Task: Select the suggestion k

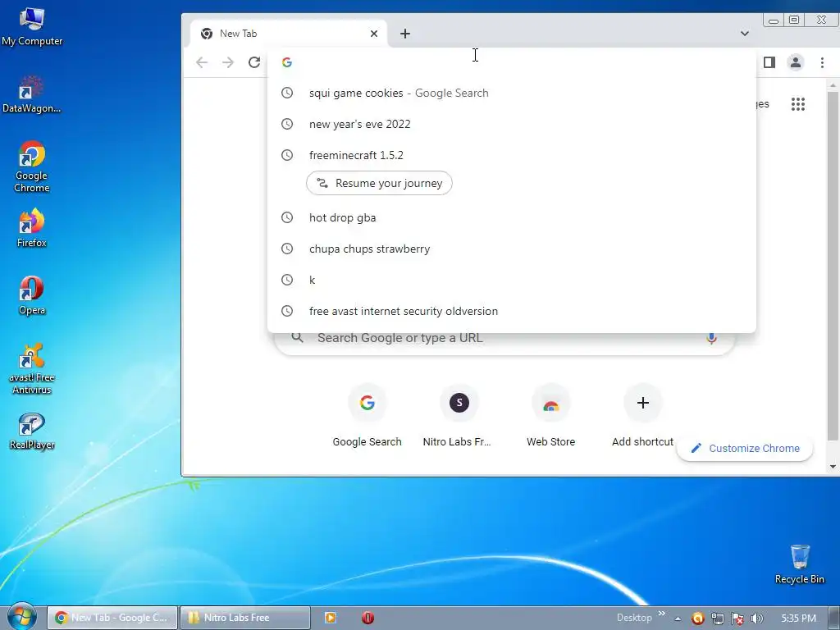Action: click(x=512, y=280)
